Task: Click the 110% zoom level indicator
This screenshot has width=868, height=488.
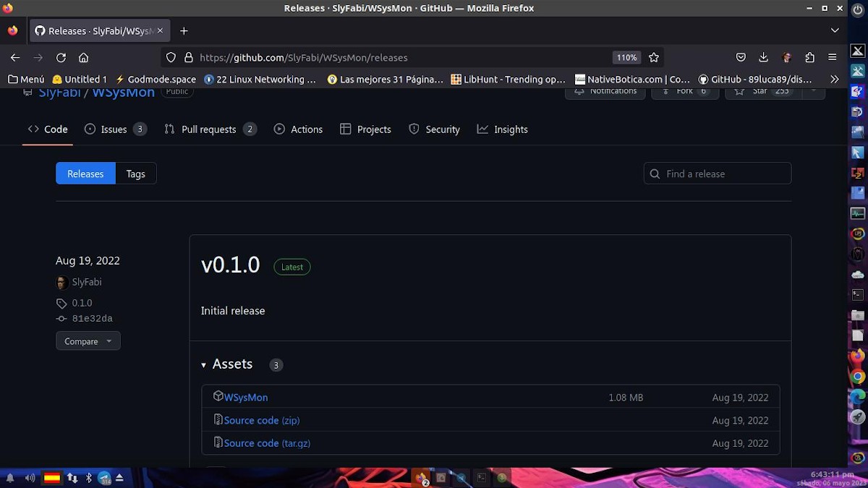Action: (626, 57)
